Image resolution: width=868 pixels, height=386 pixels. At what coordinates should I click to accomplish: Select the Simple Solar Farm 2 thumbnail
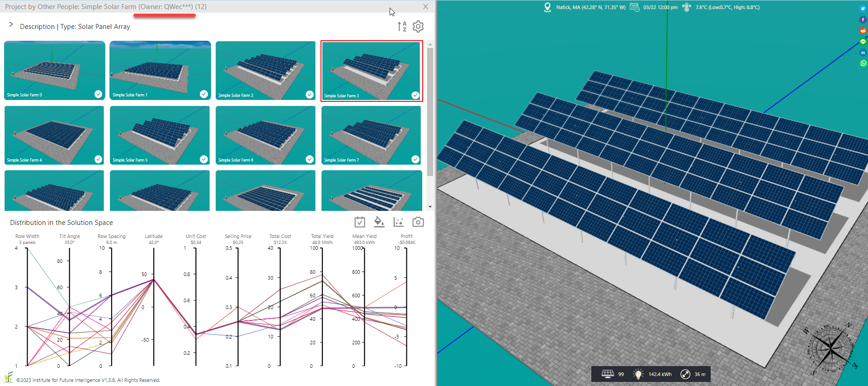coord(265,70)
